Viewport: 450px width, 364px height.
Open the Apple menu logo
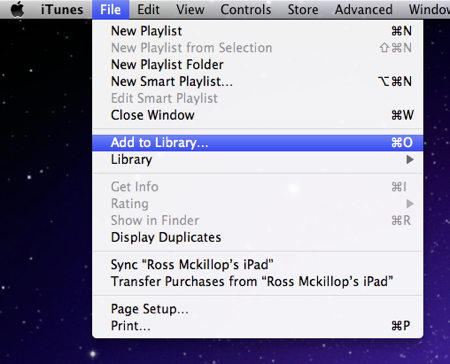click(17, 9)
